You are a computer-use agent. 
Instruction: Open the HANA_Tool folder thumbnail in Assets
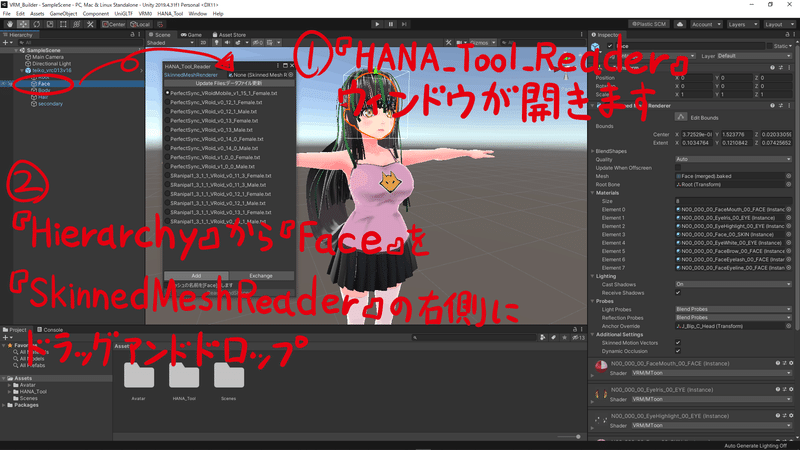pyautogui.click(x=184, y=376)
